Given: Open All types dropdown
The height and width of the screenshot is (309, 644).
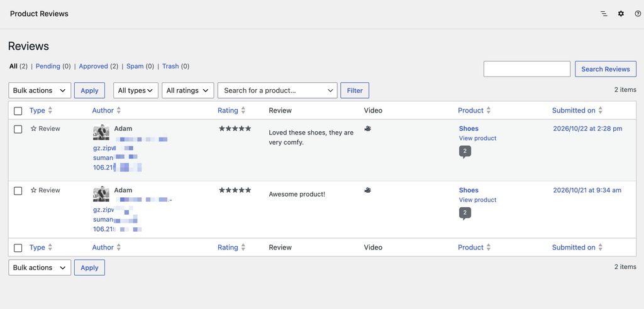Looking at the screenshot, I should pyautogui.click(x=136, y=90).
